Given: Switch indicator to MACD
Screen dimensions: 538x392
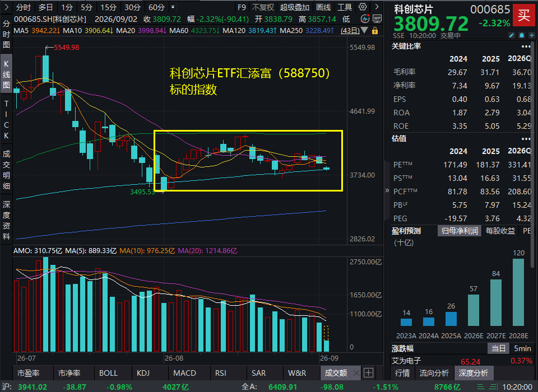Looking at the screenshot, I should tap(184, 373).
